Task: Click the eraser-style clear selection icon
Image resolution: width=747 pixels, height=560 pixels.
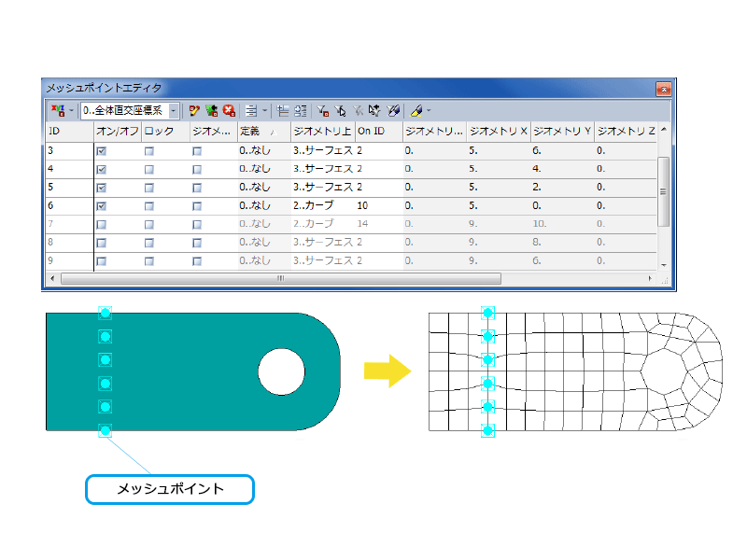Action: point(393,111)
